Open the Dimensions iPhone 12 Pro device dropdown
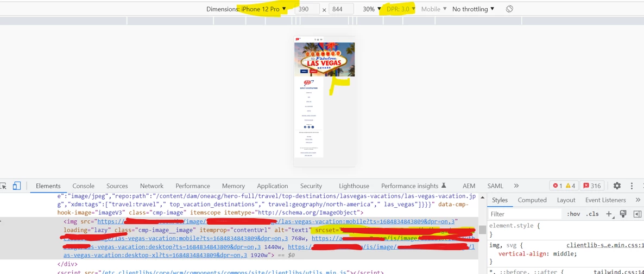 click(247, 9)
